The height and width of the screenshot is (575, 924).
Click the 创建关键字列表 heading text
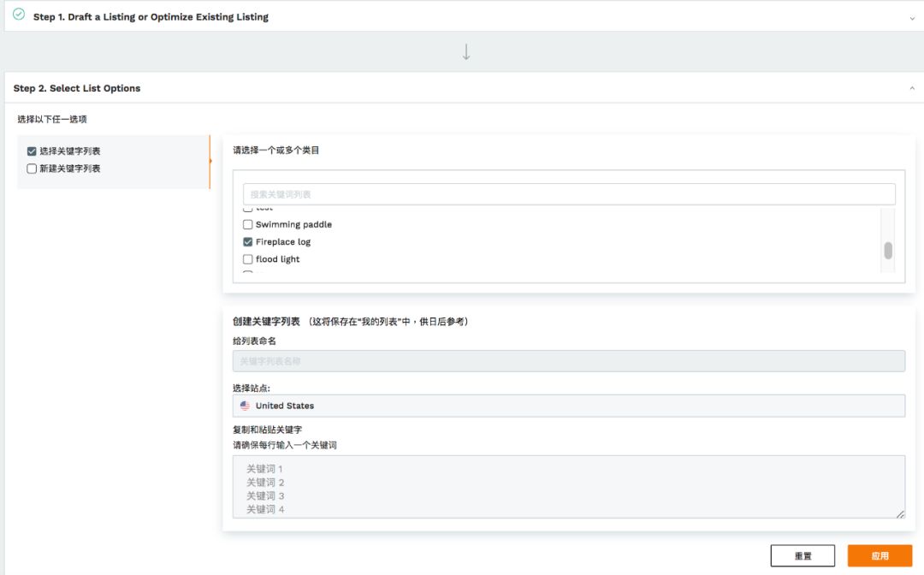click(x=266, y=321)
